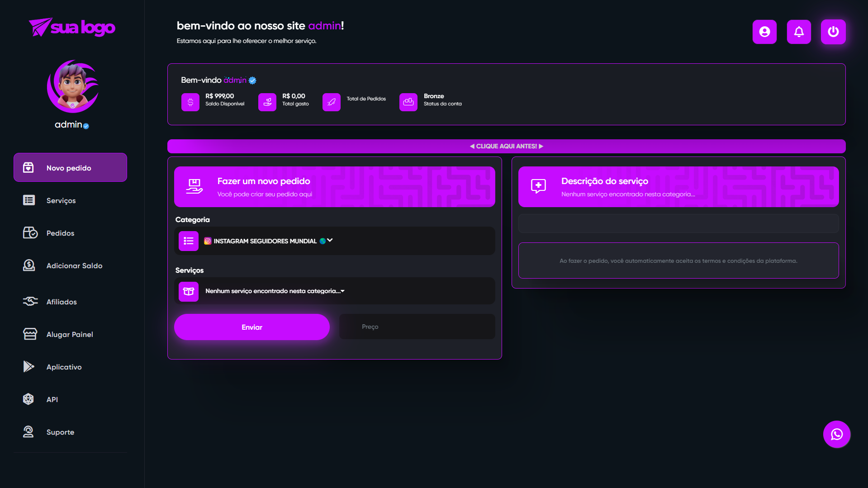Click the verified badge next to admin

click(x=86, y=126)
